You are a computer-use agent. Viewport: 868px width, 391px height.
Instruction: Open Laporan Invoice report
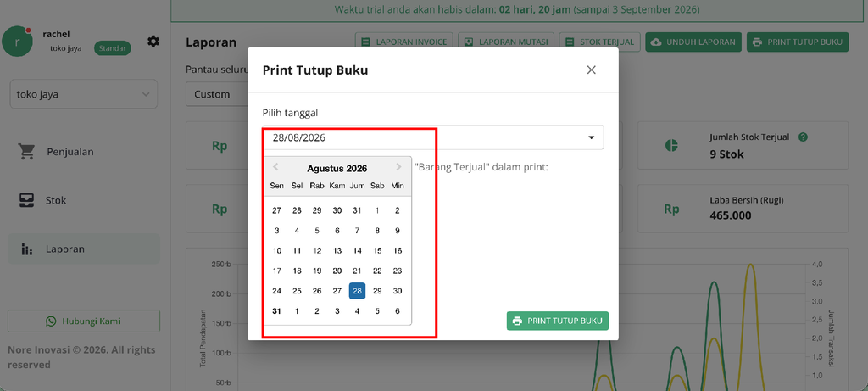pos(404,42)
